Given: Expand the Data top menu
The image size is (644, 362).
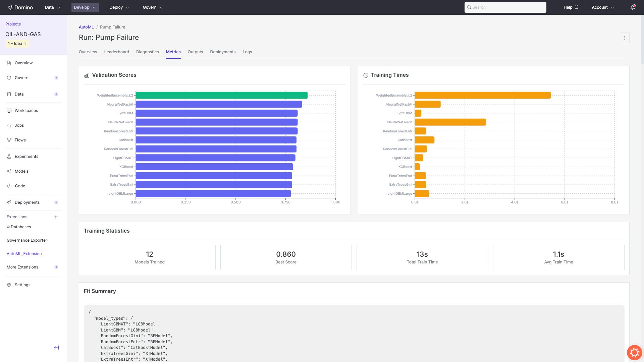Looking at the screenshot, I should coord(53,7).
